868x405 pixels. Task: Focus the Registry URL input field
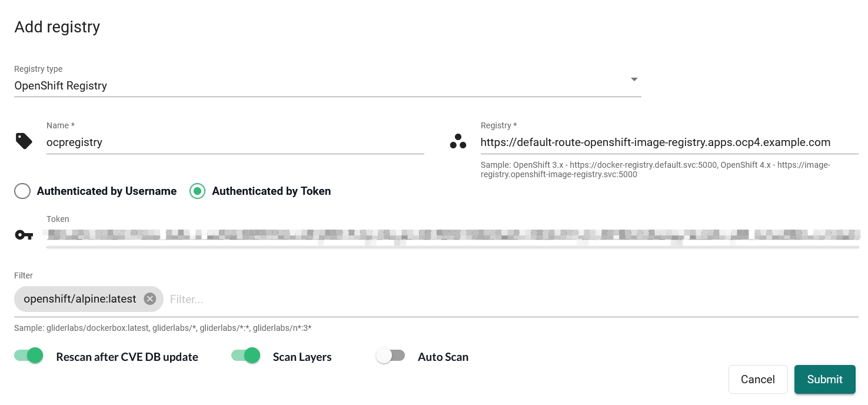coord(670,142)
